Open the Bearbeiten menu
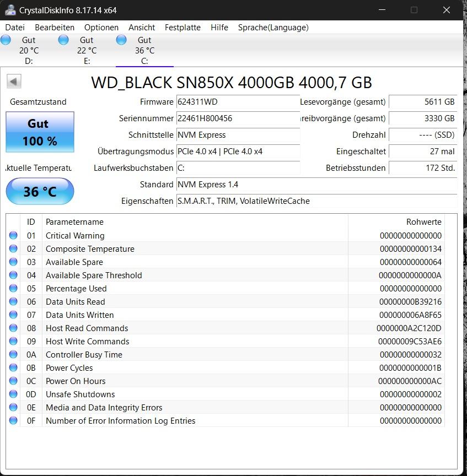The width and height of the screenshot is (467, 476). (55, 28)
